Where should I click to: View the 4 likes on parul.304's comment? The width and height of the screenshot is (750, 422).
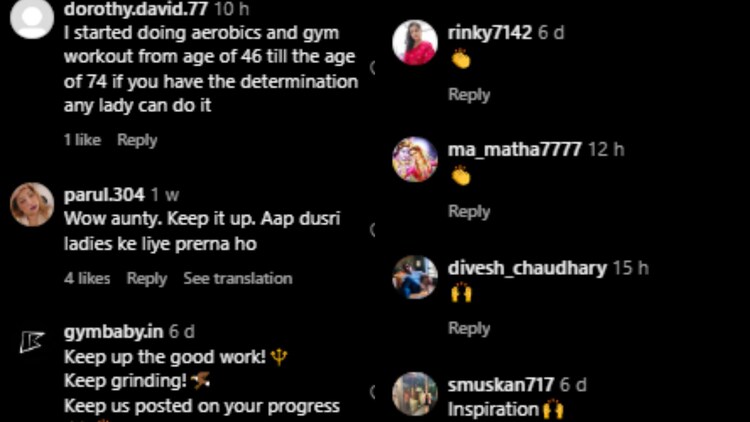click(x=87, y=278)
